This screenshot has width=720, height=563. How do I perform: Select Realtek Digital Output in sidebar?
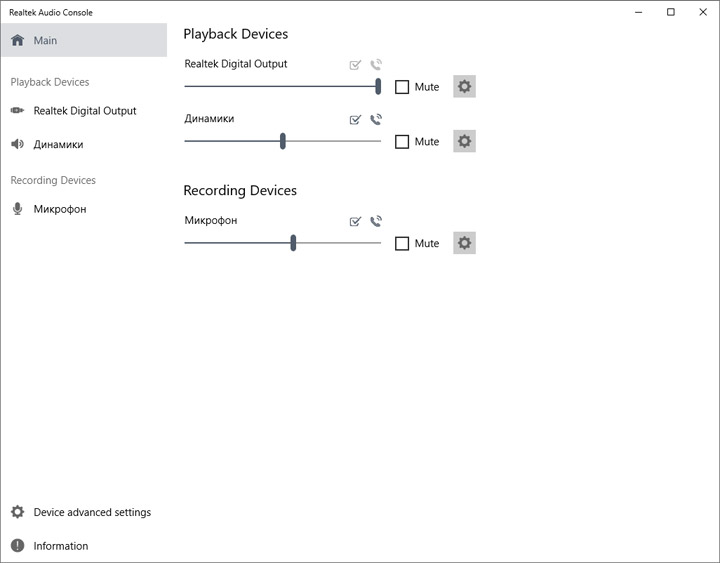[x=84, y=111]
